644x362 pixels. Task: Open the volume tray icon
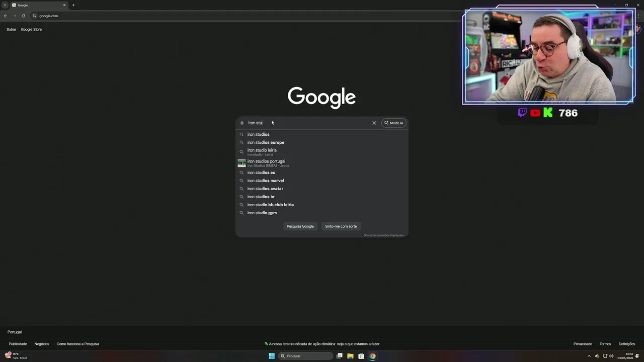611,356
